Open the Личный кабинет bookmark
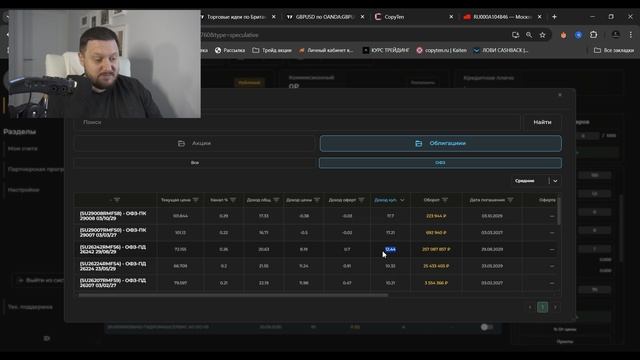The image size is (640, 360). [x=326, y=50]
